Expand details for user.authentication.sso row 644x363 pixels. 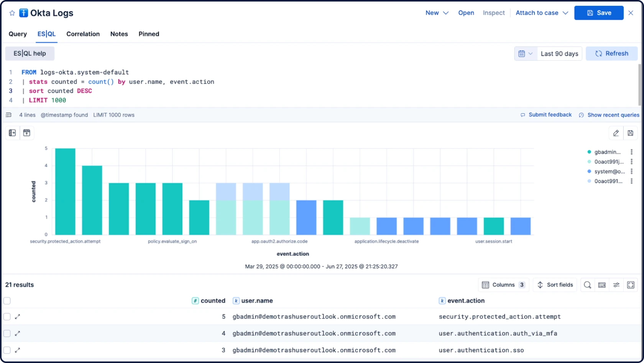coord(17,350)
